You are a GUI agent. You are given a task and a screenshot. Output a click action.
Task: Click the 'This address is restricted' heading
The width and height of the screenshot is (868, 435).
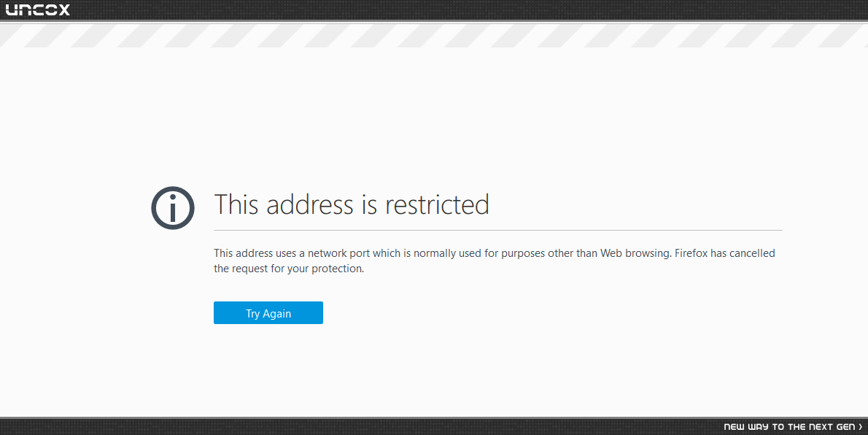352,204
